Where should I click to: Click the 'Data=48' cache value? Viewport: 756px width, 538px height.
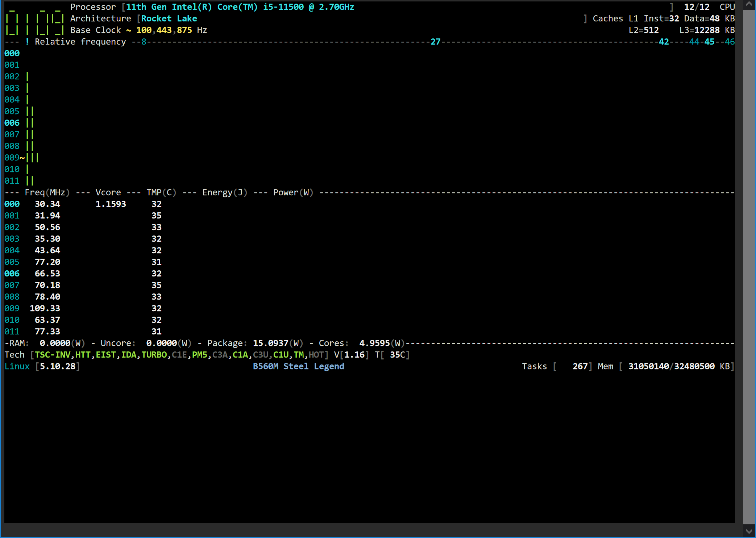(x=702, y=18)
